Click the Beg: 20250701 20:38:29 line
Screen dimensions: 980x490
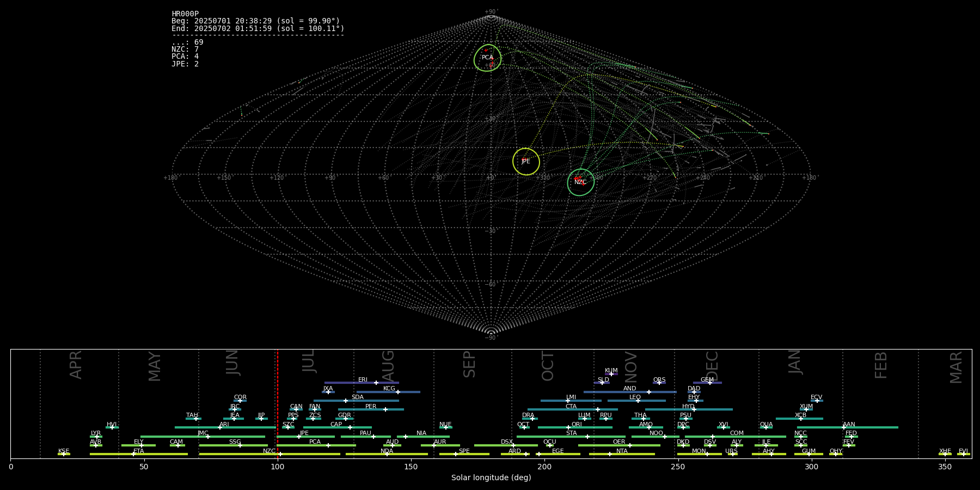point(255,21)
